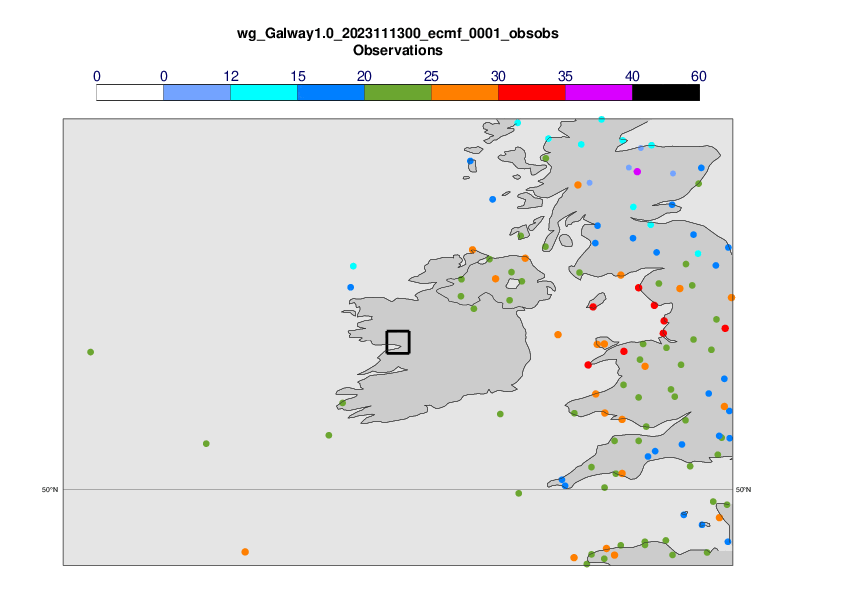Click the blue dot below the cyan dot off Ireland
Screen dimensions: 842x596
pos(351,287)
